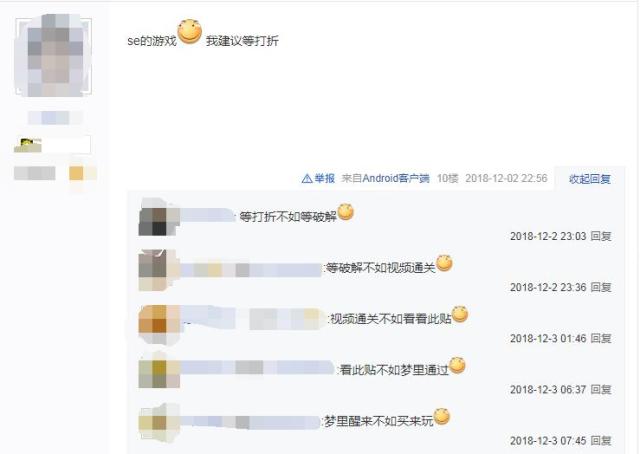Reply to the 23:03 comment

point(601,236)
